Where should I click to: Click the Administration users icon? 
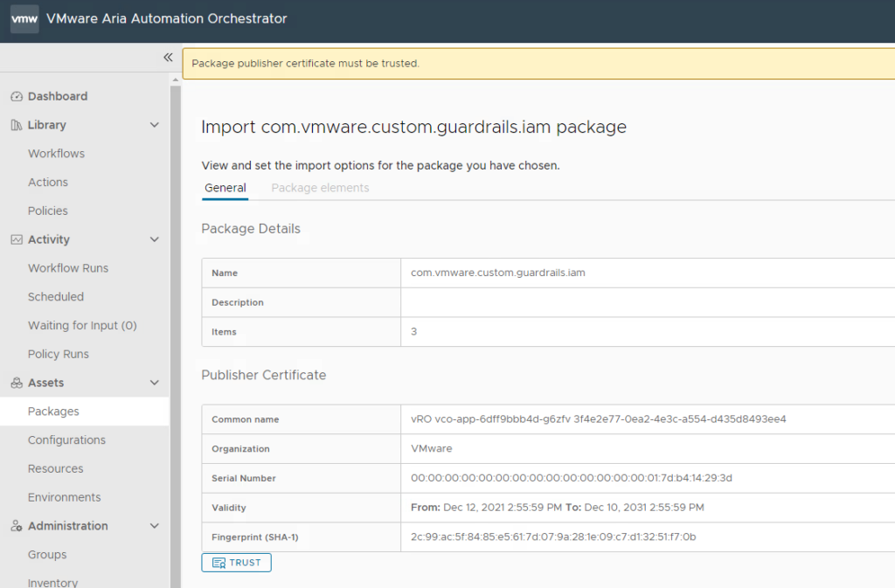point(17,526)
